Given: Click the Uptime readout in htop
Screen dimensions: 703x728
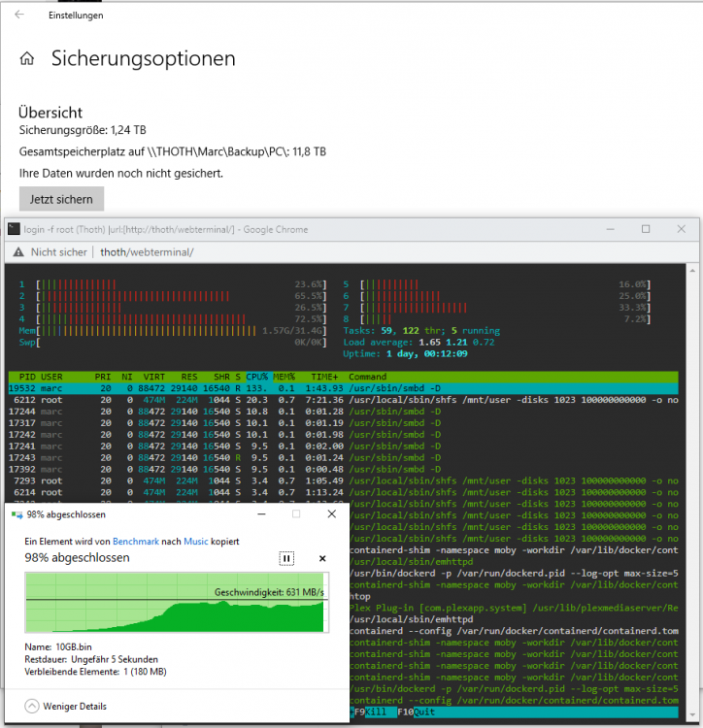Looking at the screenshot, I should point(405,353).
